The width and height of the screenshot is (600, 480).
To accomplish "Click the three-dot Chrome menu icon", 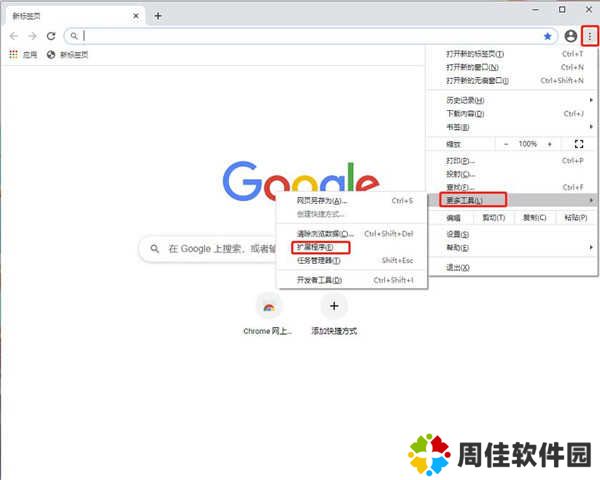I will (590, 35).
